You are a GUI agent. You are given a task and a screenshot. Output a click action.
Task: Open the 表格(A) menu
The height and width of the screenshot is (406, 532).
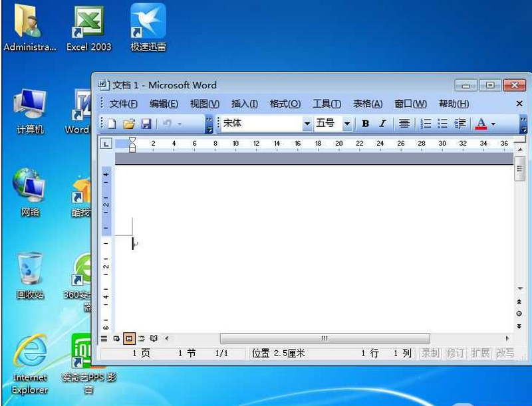(368, 104)
